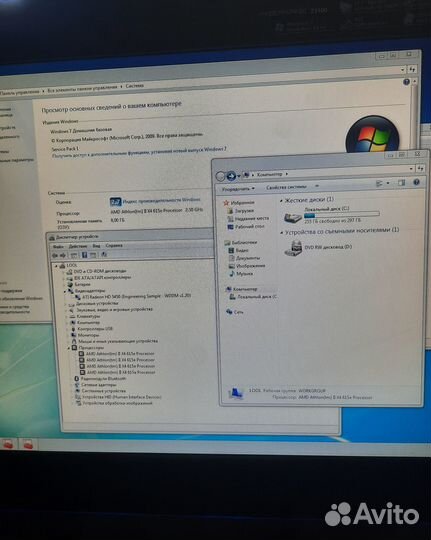This screenshot has height=540, width=431.
Task: Open the Файл menu in Device Manager
Action: click(58, 247)
